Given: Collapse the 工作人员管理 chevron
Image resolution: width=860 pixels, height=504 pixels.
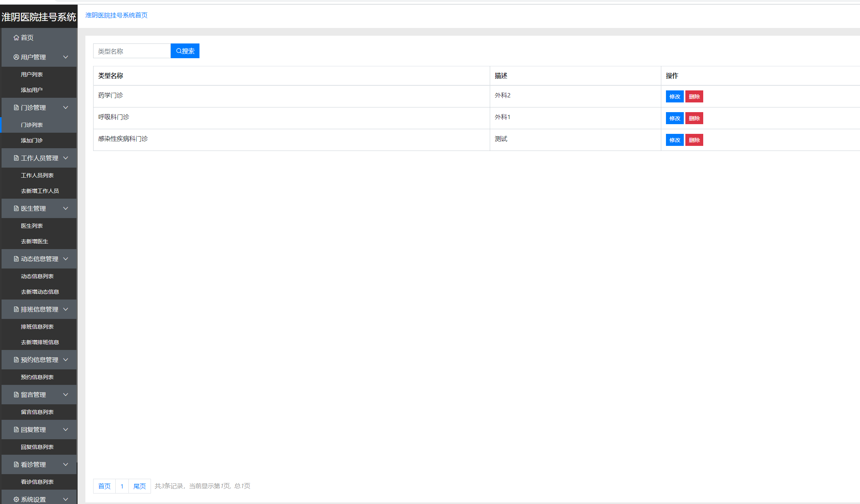Looking at the screenshot, I should click(66, 158).
